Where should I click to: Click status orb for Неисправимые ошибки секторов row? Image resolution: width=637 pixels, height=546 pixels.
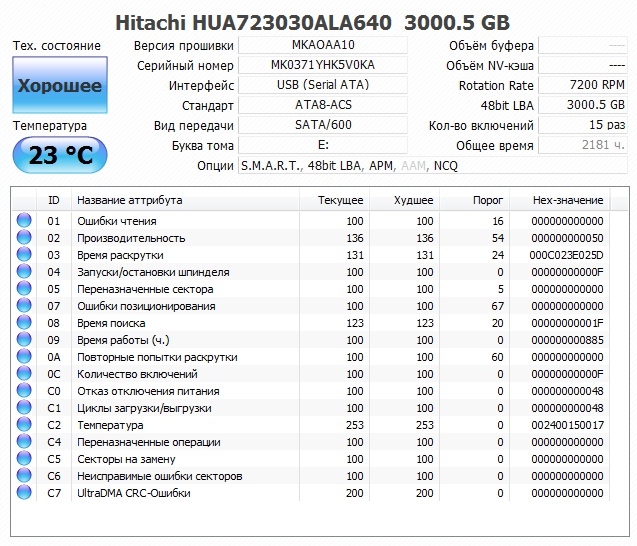tap(24, 476)
